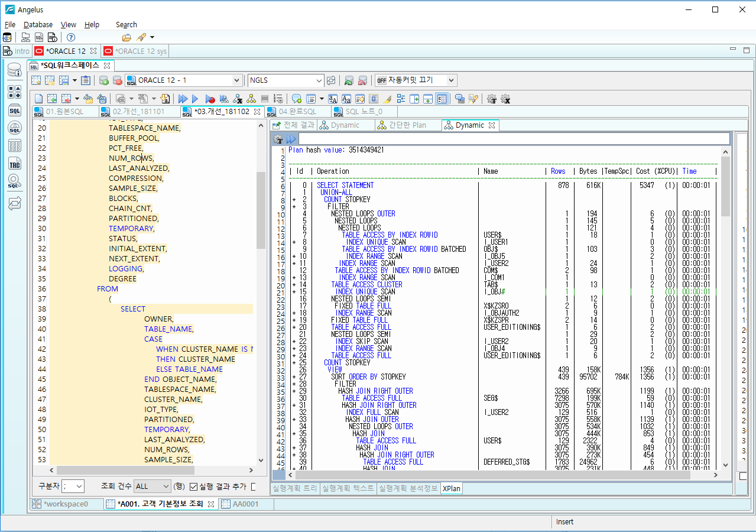Switch to the 02.개선_181101 tab

pyautogui.click(x=139, y=112)
